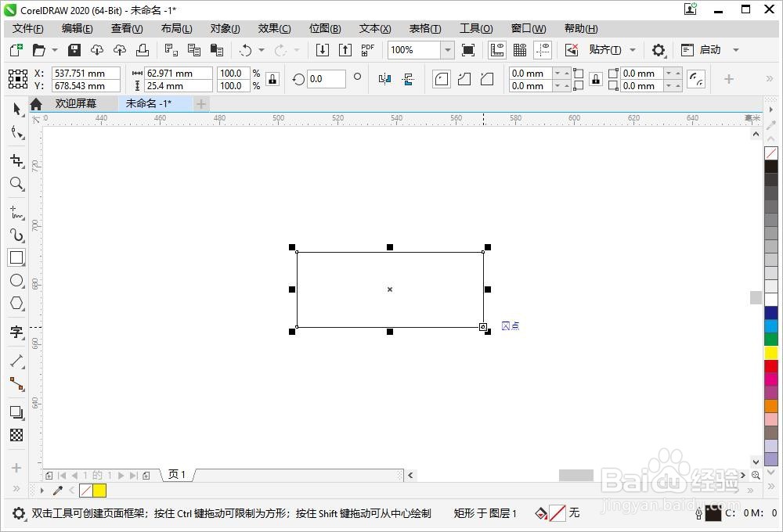Toggle Relative corner scaling button
The image size is (783, 532).
[x=696, y=79]
